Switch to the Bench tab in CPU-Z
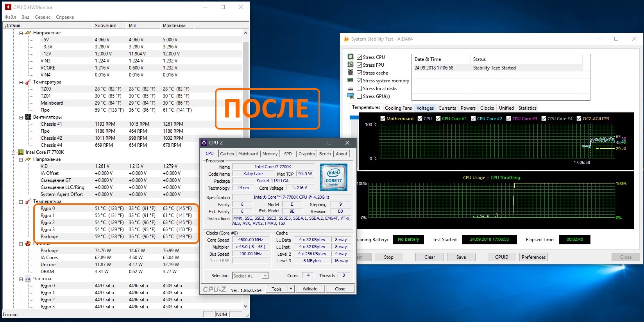This screenshot has width=644, height=322. [x=325, y=154]
